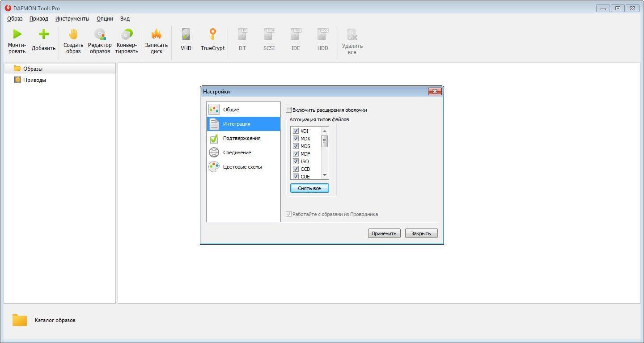Select Образы in the left tree
This screenshot has height=343, width=644.
[59, 68]
